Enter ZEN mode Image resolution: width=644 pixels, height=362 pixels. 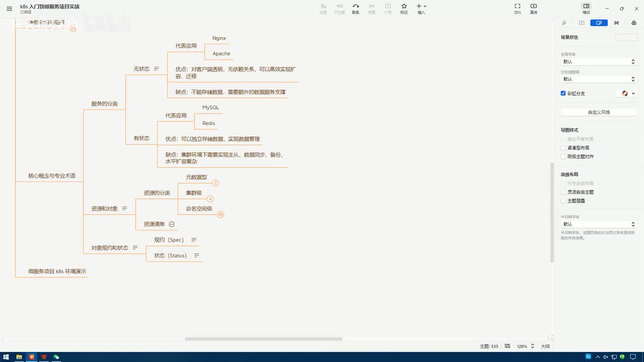517,9
